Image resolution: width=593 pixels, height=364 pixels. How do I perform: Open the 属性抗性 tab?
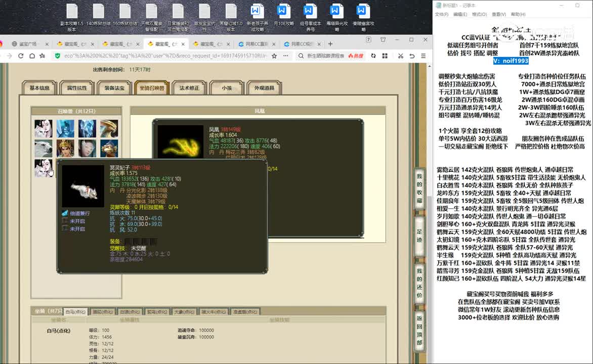click(77, 87)
